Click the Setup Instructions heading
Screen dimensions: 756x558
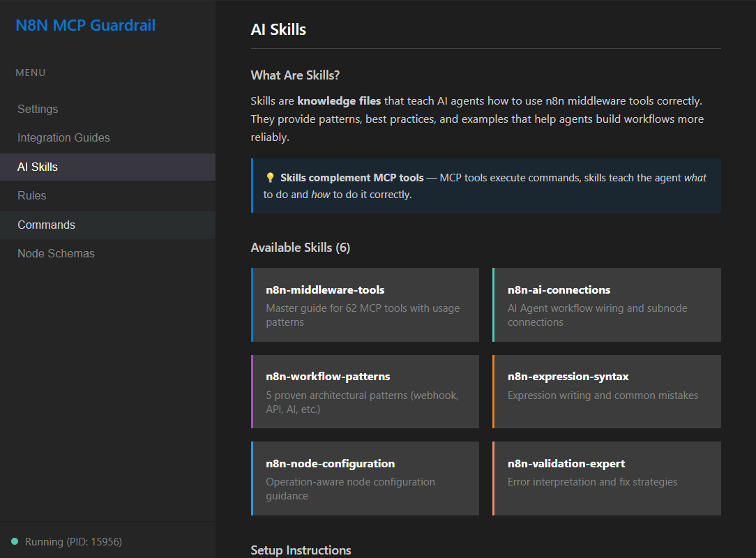tap(301, 550)
